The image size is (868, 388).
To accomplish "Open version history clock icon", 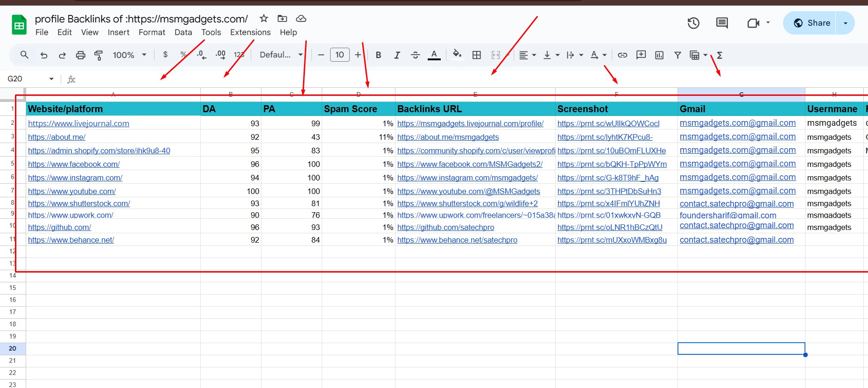I will click(693, 23).
